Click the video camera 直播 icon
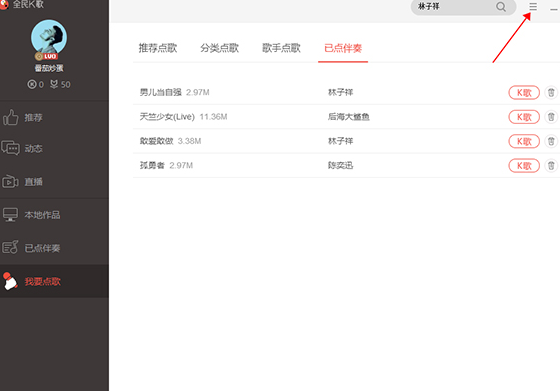560x391 pixels. point(10,182)
